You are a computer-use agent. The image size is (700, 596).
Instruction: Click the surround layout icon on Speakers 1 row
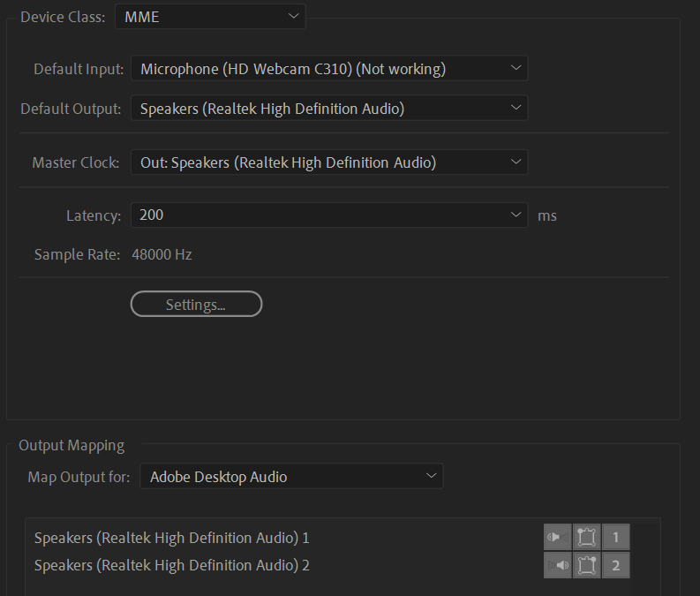[x=587, y=537]
